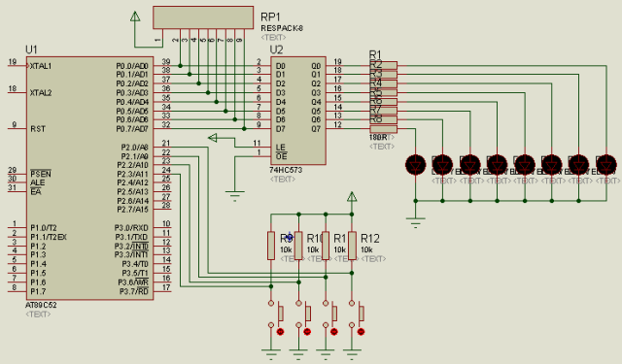
Task: Select the leftmost 10k resistor R9
Action: (x=271, y=246)
